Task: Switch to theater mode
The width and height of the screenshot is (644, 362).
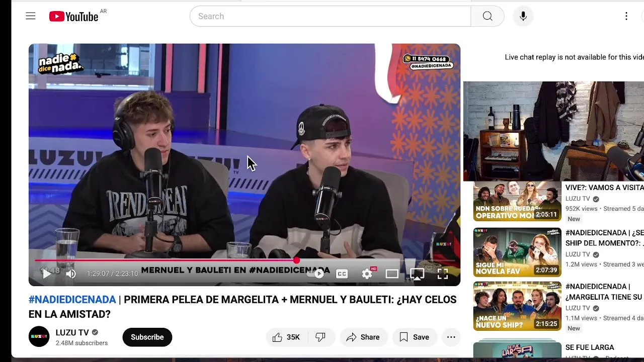Action: pyautogui.click(x=392, y=274)
